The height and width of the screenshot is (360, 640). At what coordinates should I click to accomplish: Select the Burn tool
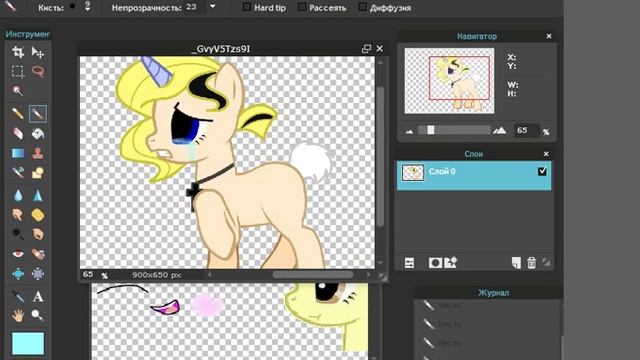coord(38,234)
